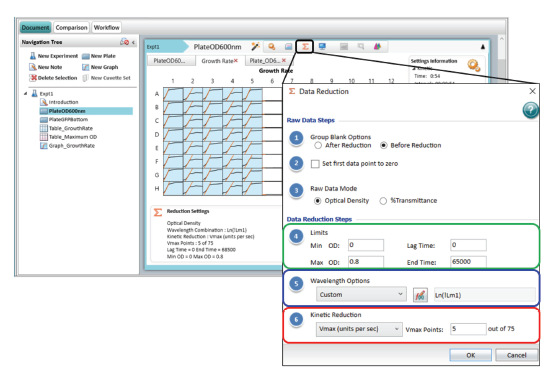Click the Settings Information gear icon
This screenshot has width=549, height=379.
point(473,65)
